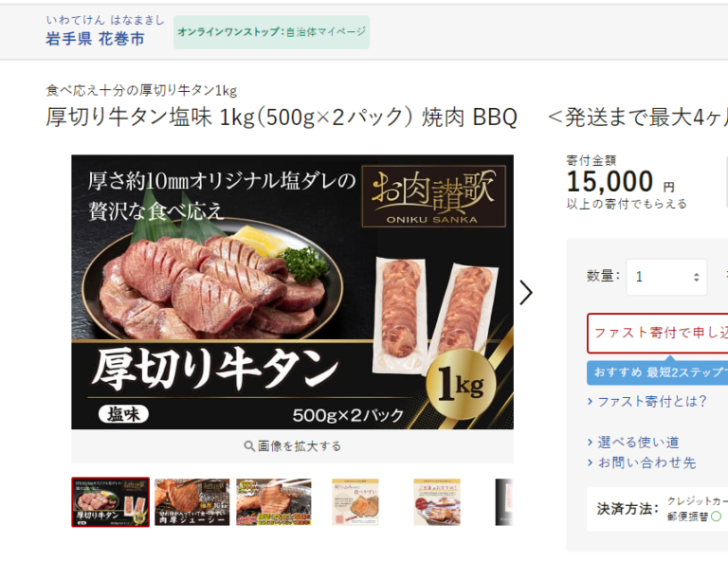Open the お問い合わせ先 contact link
This screenshot has height=580, width=728.
pyautogui.click(x=646, y=462)
